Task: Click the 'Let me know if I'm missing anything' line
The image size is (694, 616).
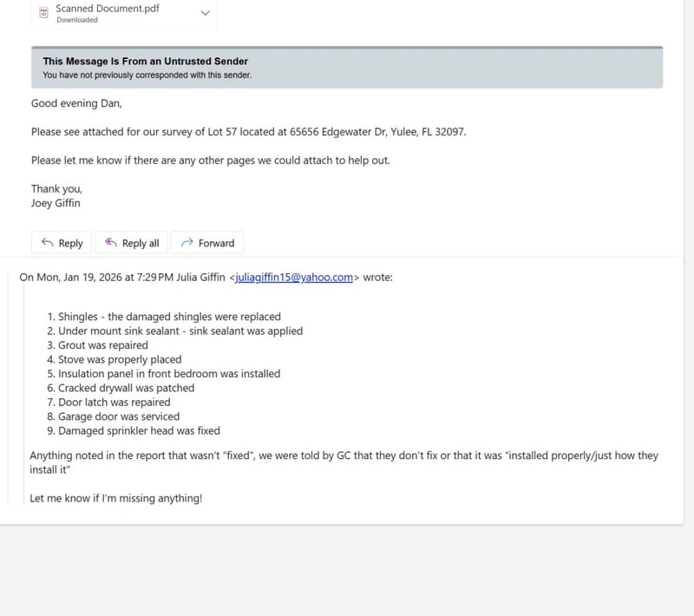Action: click(115, 499)
